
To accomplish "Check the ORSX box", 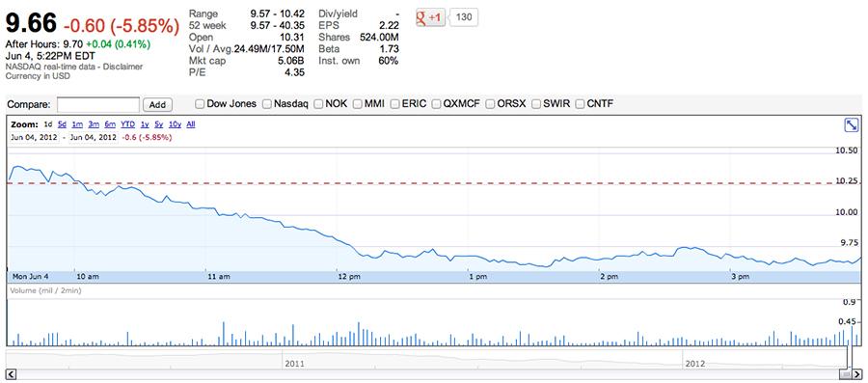I will click(491, 103).
